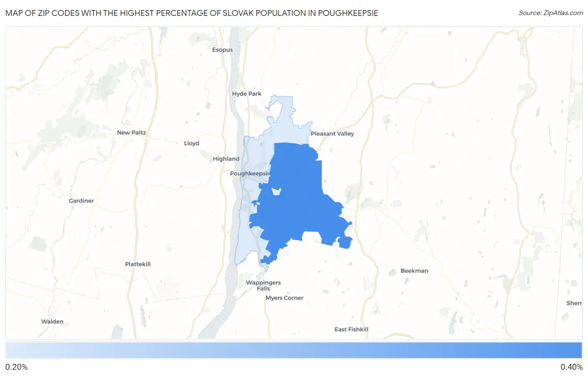Screen dimensions: 588x376
Task: Click the 'Poughkeepsie' map label
Action: point(251,173)
